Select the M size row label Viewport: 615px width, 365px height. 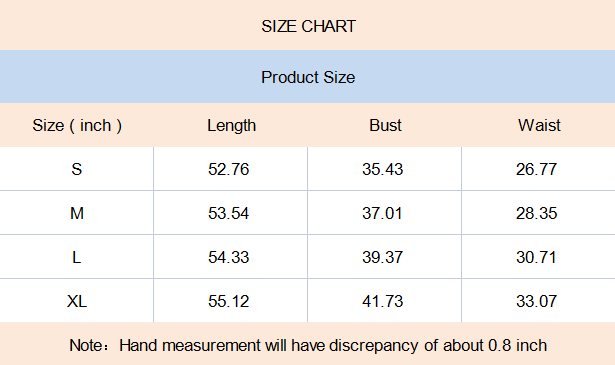(x=77, y=213)
